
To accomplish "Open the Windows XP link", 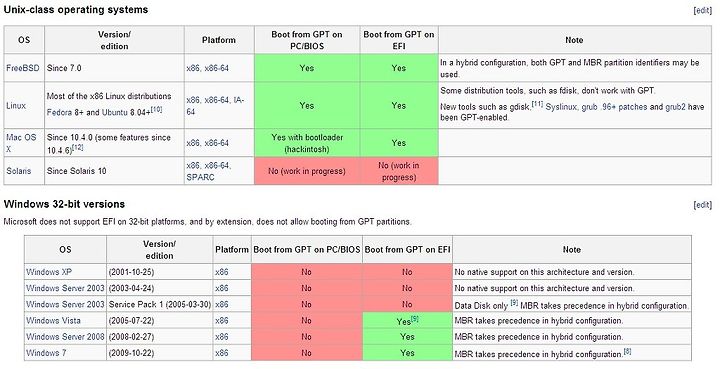I will click(49, 272).
